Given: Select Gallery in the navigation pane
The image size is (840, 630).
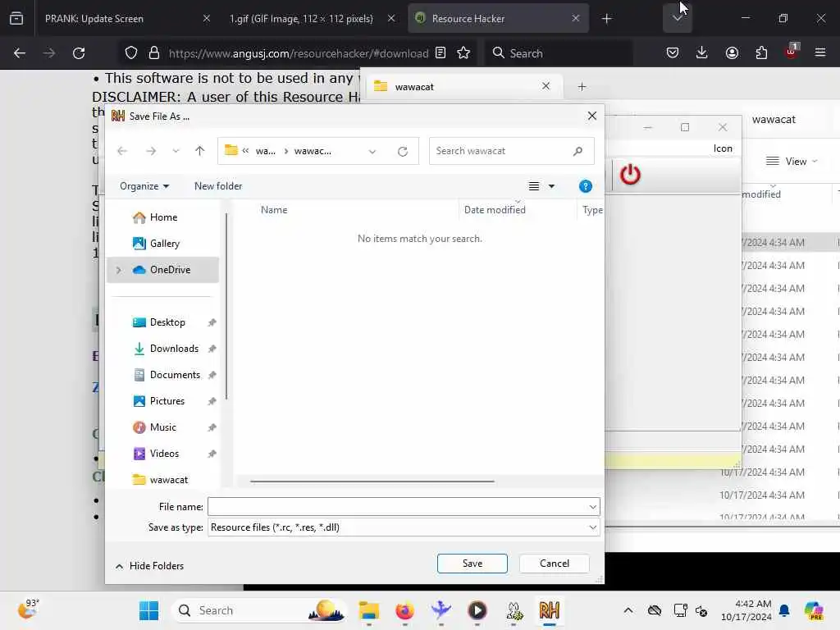Looking at the screenshot, I should 163,243.
